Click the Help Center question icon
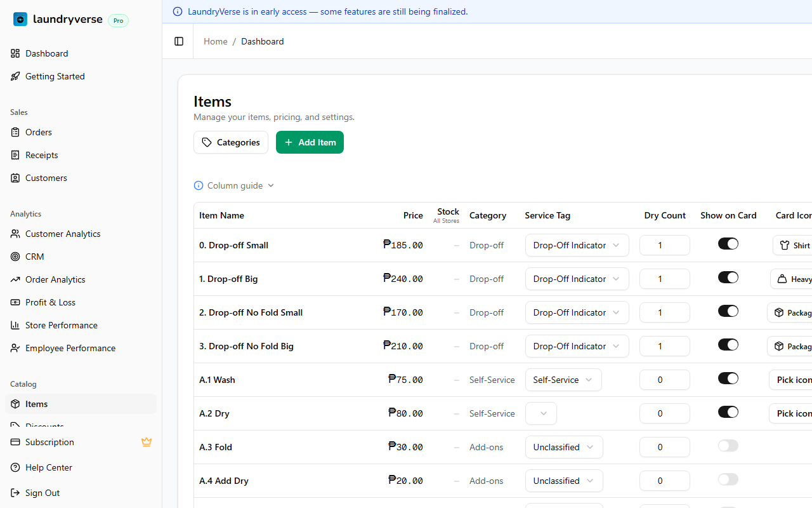The height and width of the screenshot is (508, 812). point(15,467)
